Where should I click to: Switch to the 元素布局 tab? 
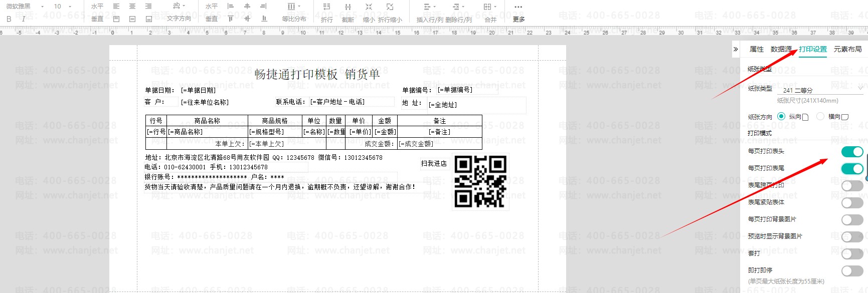click(847, 49)
